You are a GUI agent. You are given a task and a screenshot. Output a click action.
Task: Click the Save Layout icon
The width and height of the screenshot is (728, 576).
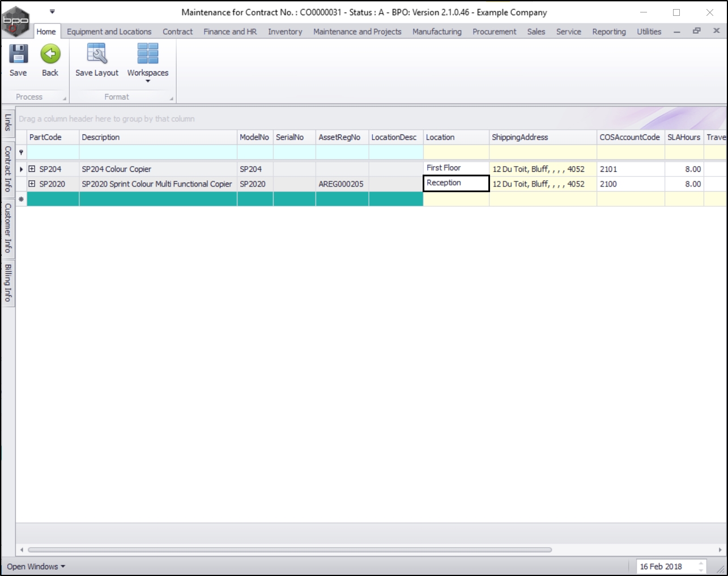tap(97, 54)
